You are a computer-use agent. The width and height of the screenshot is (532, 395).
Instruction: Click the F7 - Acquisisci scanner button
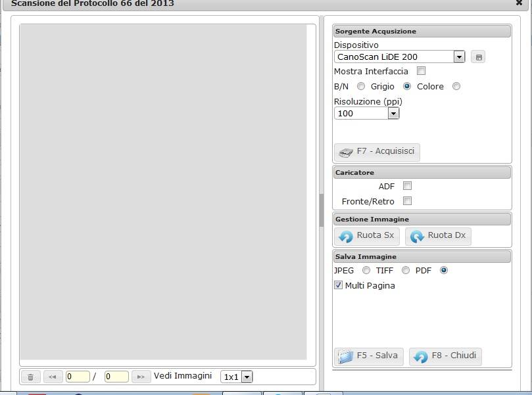(377, 152)
